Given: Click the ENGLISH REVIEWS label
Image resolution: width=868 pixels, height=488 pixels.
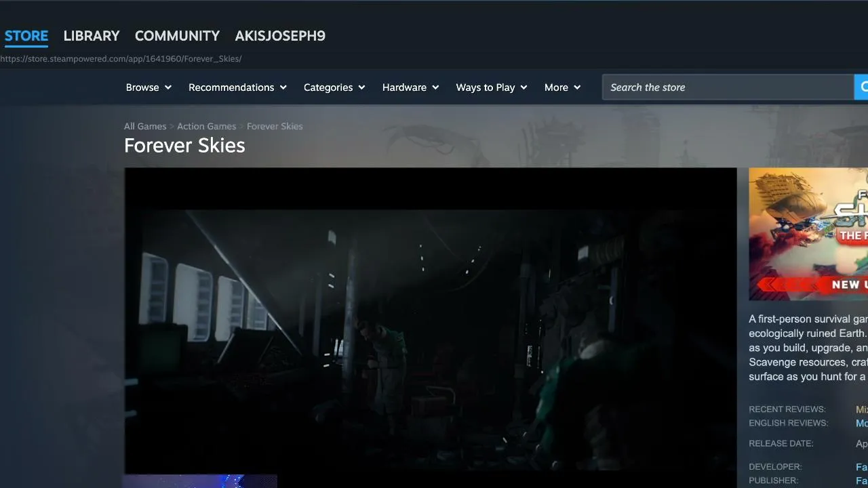Looking at the screenshot, I should (x=789, y=423).
